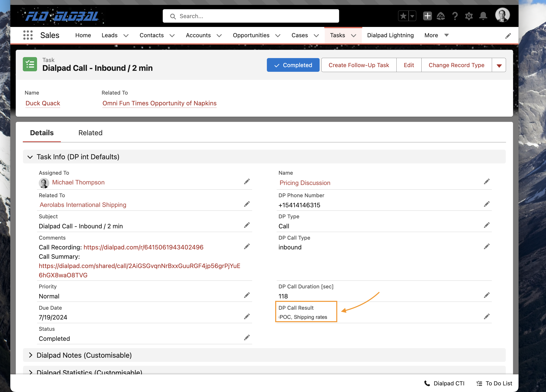
Task: Click the green Task record icon
Action: point(30,64)
